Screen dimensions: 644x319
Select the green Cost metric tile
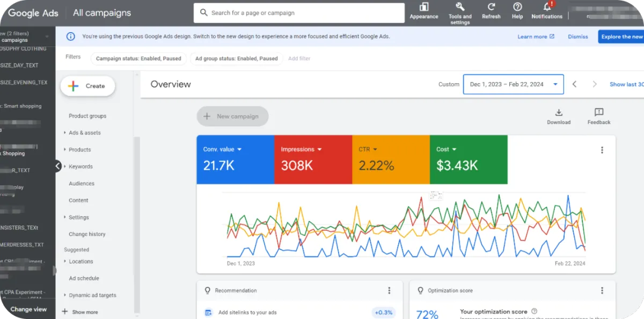pos(469,160)
